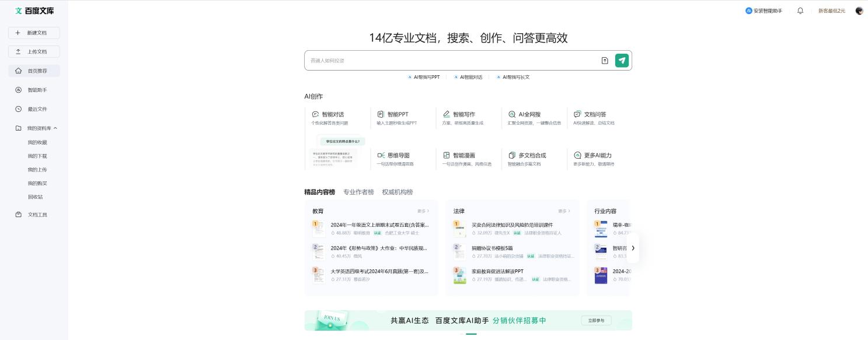Open 家庭教育促进法解读PPT document
Viewport: 868px width, 340px height.
pos(497,271)
